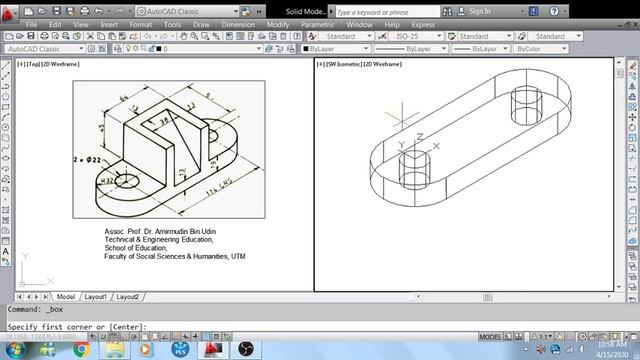Select the Polygon draw tool
Viewport: 640px width, 360px height.
coord(6,97)
